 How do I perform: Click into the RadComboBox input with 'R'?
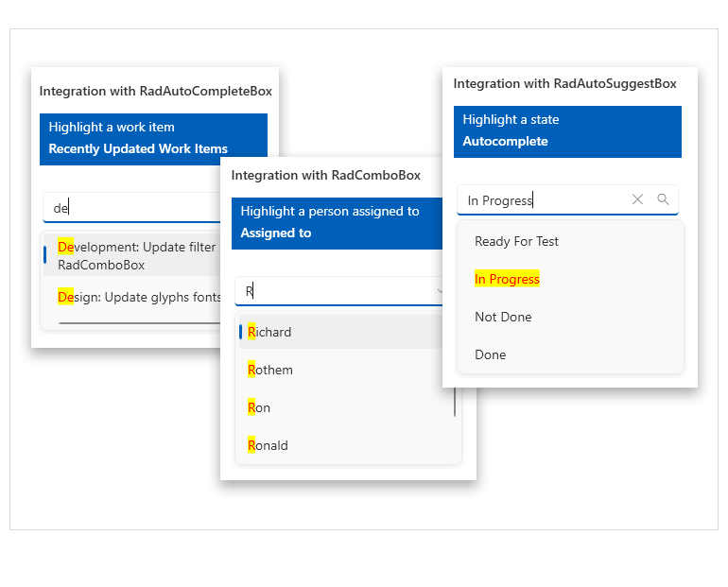338,291
